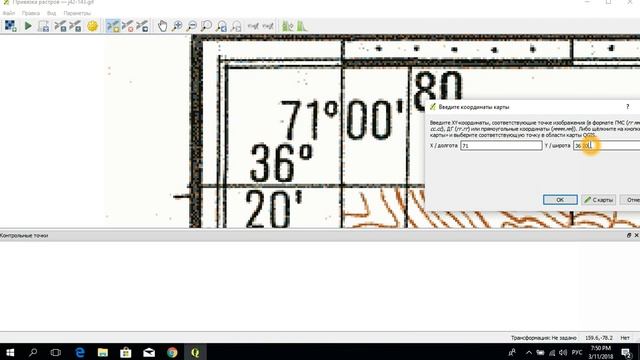The height and width of the screenshot is (360, 640).
Task: Open the Правка menu
Action: [x=31, y=13]
